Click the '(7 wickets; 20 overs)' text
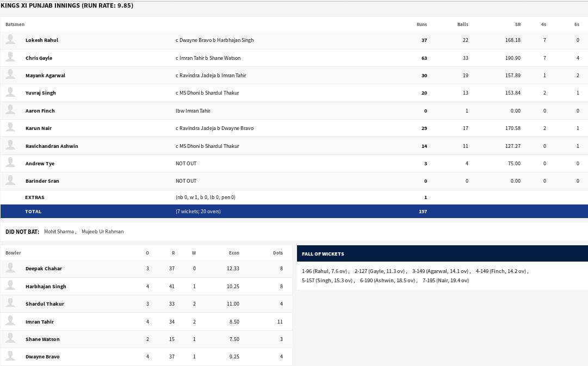Screen dimensions: 588x366 198,212
